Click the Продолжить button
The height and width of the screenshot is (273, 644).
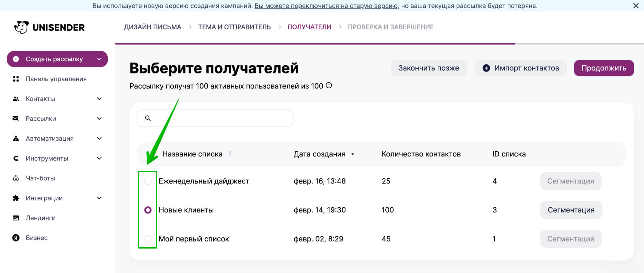point(604,68)
